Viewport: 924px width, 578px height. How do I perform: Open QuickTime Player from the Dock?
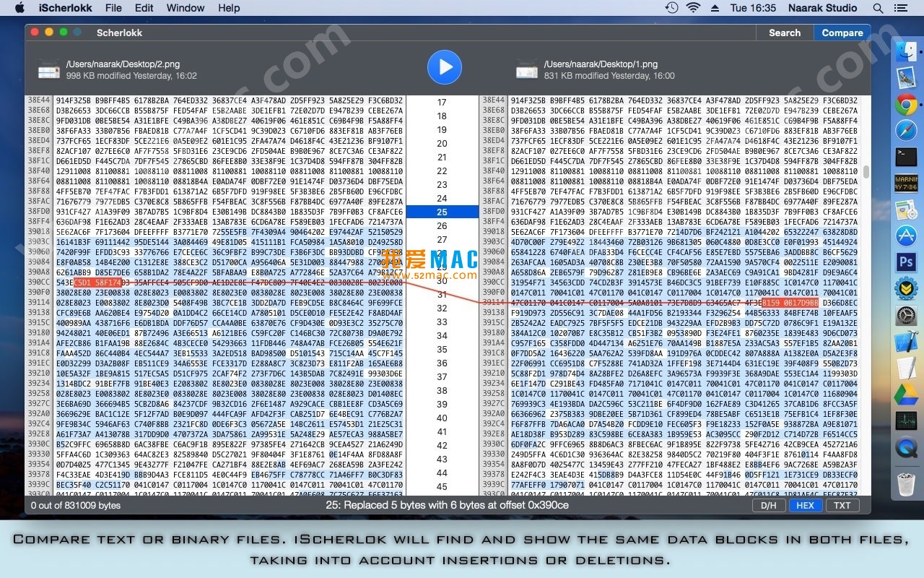click(x=906, y=448)
